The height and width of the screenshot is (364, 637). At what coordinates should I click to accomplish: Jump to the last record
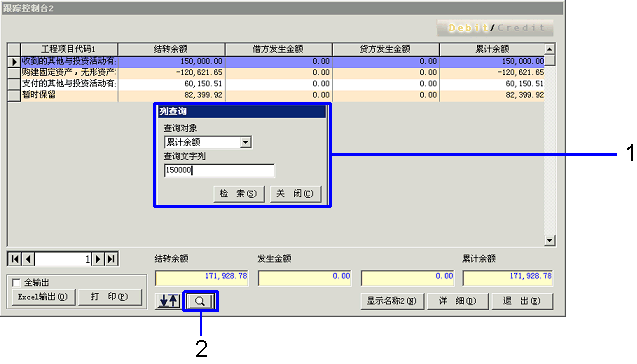(x=111, y=259)
